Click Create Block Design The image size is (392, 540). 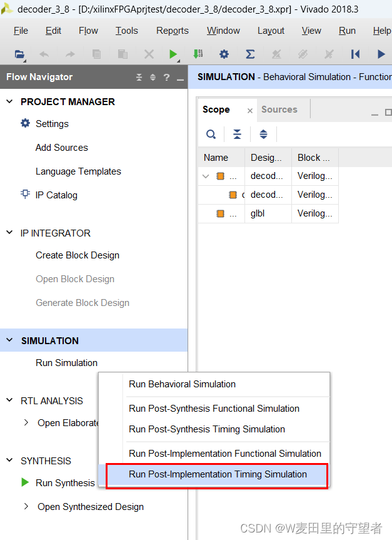point(78,255)
